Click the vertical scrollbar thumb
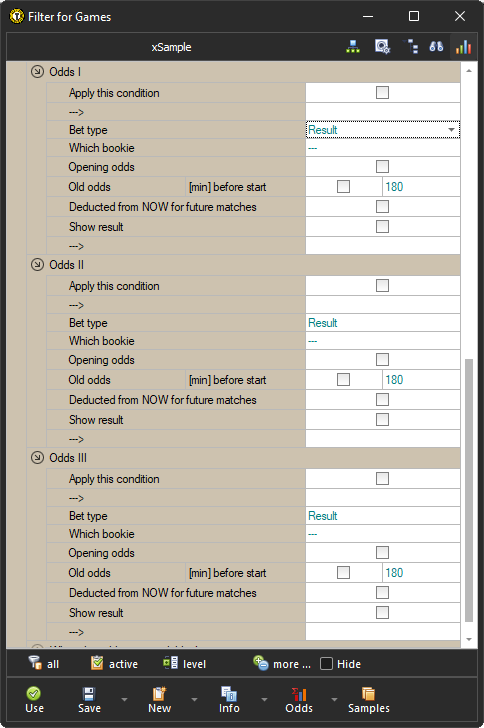The height and width of the screenshot is (728, 484). tap(469, 490)
